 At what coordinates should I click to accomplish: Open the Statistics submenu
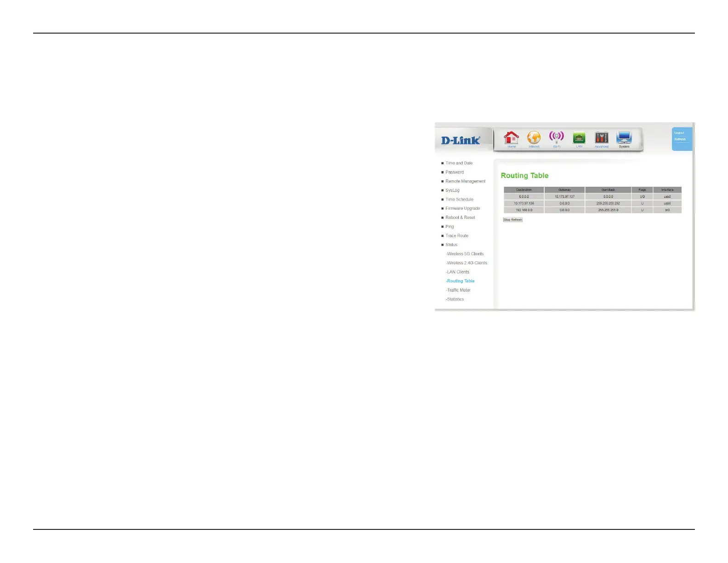tap(455, 299)
